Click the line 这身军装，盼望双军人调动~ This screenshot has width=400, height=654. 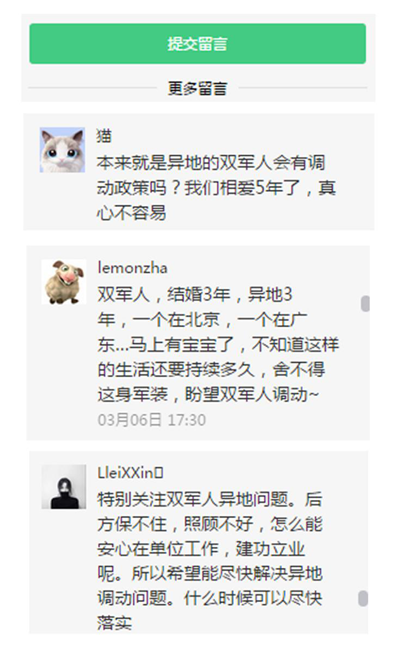pyautogui.click(x=208, y=395)
